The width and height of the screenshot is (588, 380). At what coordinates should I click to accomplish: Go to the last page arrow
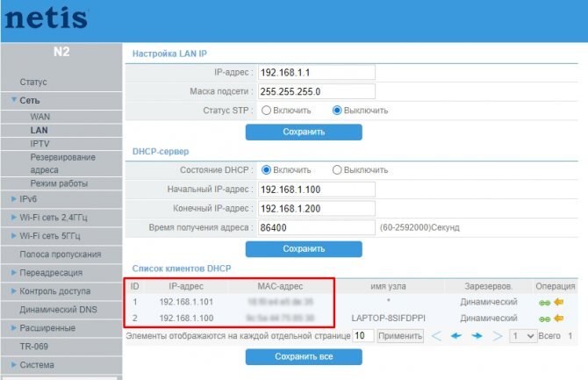[x=498, y=336]
